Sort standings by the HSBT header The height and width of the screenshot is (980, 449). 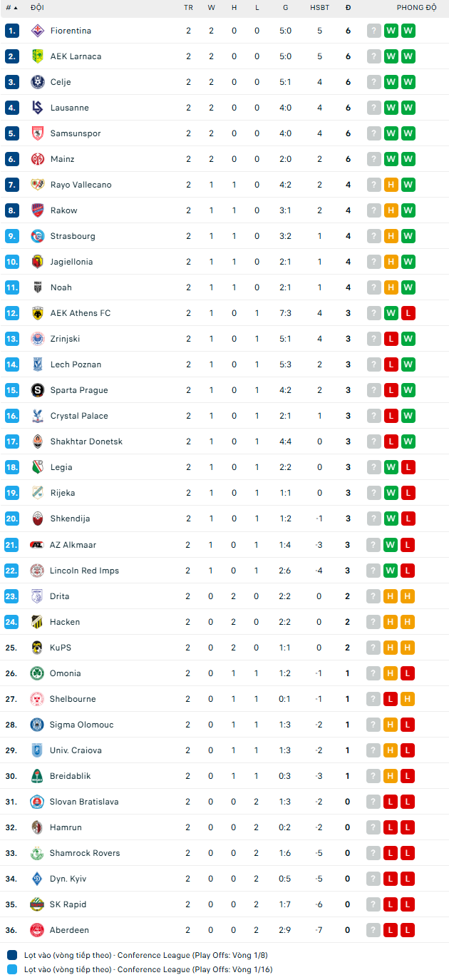tap(319, 8)
